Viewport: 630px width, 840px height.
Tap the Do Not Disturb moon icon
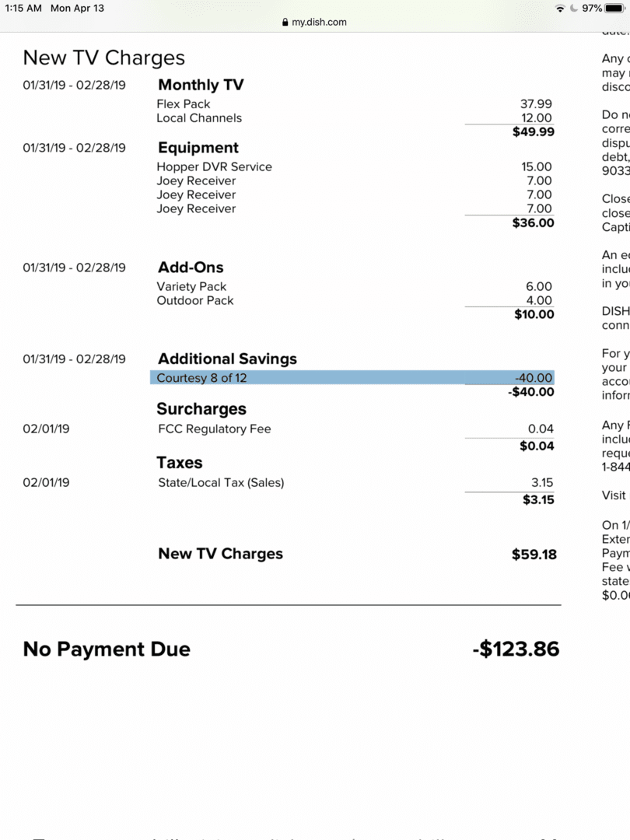(574, 9)
